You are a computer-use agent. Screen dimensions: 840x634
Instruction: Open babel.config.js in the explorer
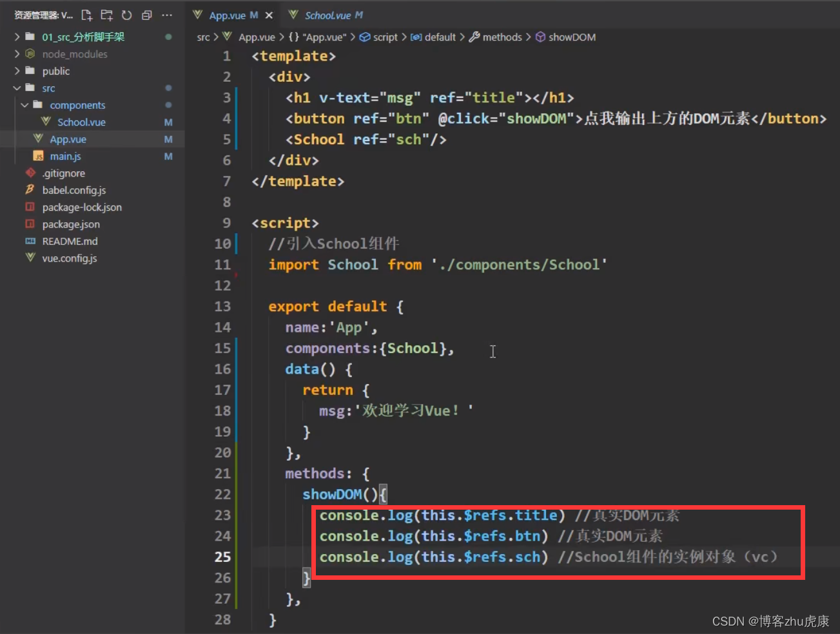tap(73, 190)
